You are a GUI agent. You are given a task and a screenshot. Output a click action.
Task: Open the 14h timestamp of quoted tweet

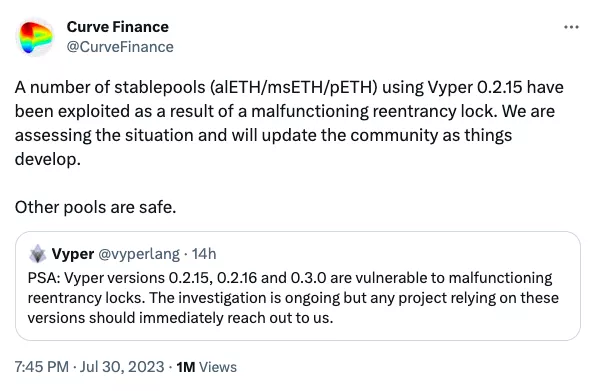(x=204, y=254)
